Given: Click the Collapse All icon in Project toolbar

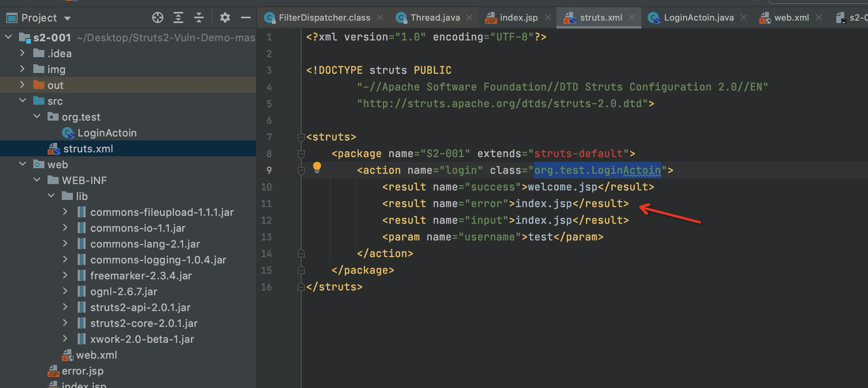Looking at the screenshot, I should click(199, 17).
